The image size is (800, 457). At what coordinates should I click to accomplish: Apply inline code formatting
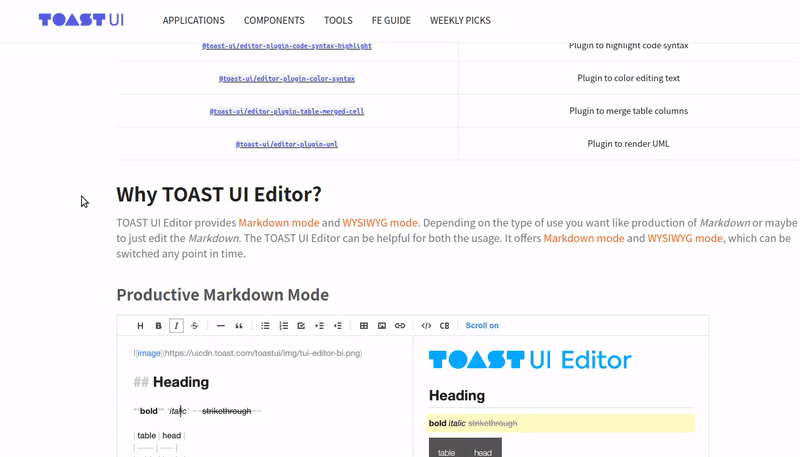coord(426,326)
